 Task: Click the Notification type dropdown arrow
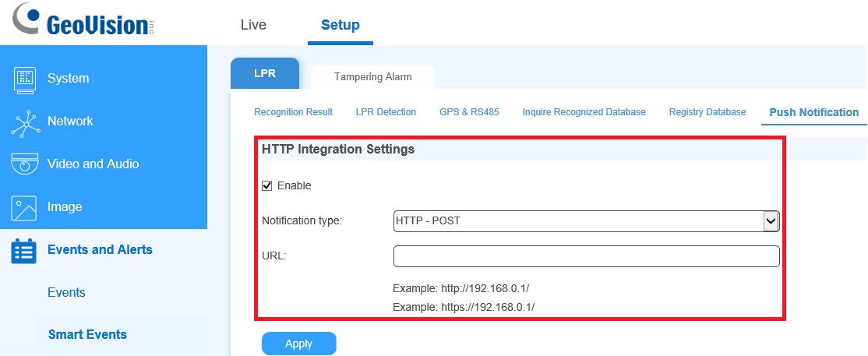[x=771, y=221]
